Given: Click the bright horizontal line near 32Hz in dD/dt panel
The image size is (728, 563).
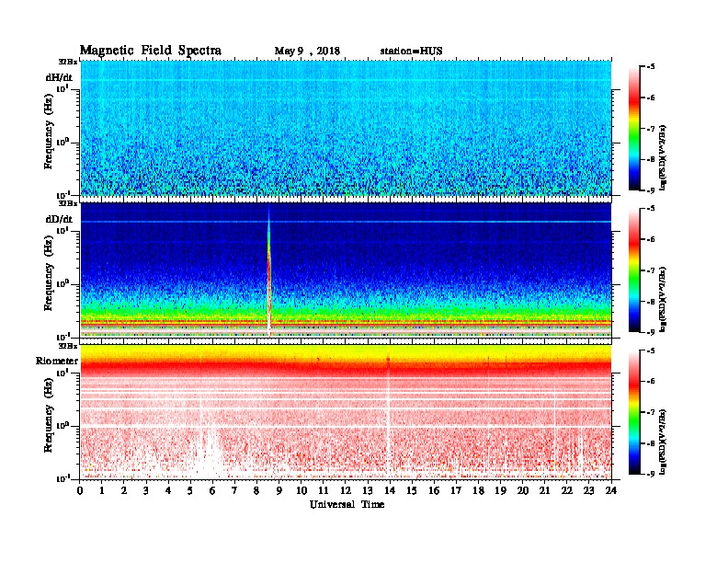Looking at the screenshot, I should point(346,222).
